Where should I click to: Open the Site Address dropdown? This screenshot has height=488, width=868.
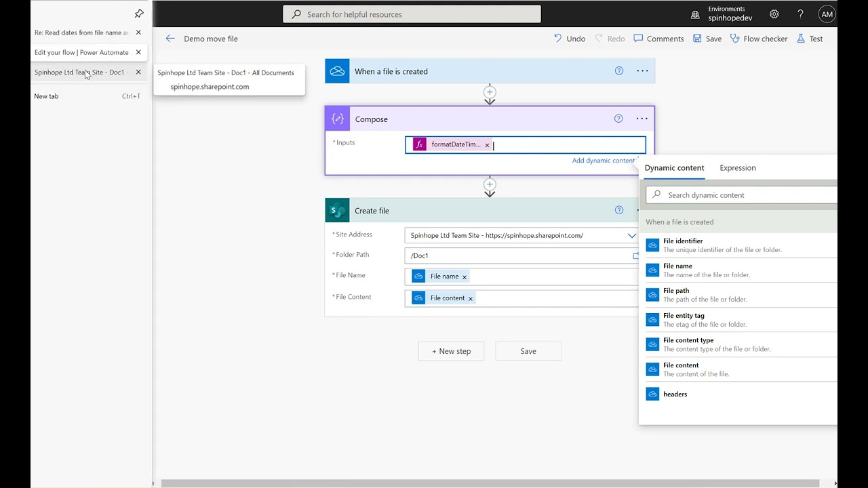[x=631, y=236]
